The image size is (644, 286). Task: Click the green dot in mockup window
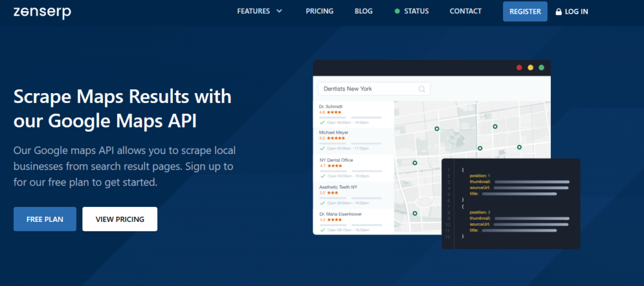pos(541,67)
